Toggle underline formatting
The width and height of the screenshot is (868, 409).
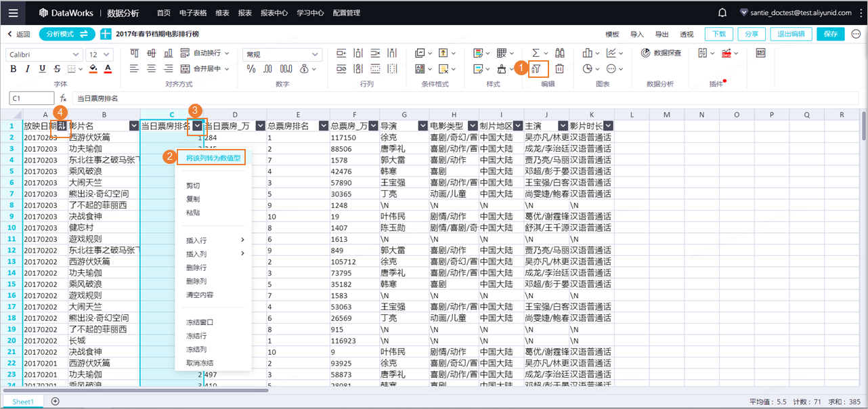click(43, 69)
